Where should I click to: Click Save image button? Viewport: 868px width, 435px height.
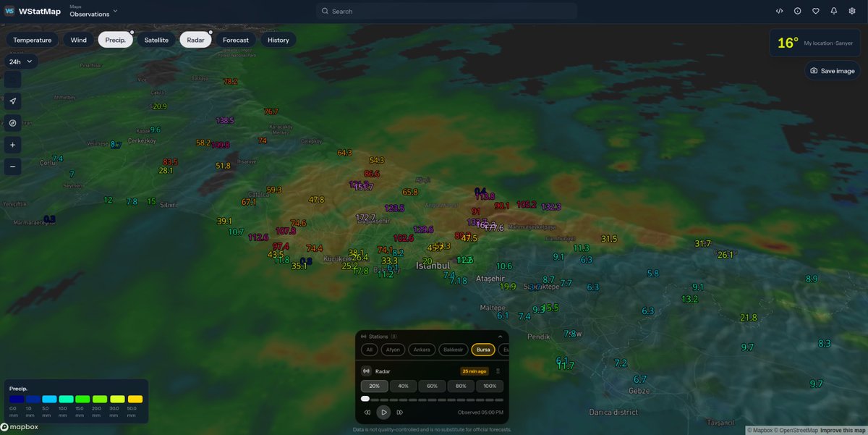click(833, 71)
